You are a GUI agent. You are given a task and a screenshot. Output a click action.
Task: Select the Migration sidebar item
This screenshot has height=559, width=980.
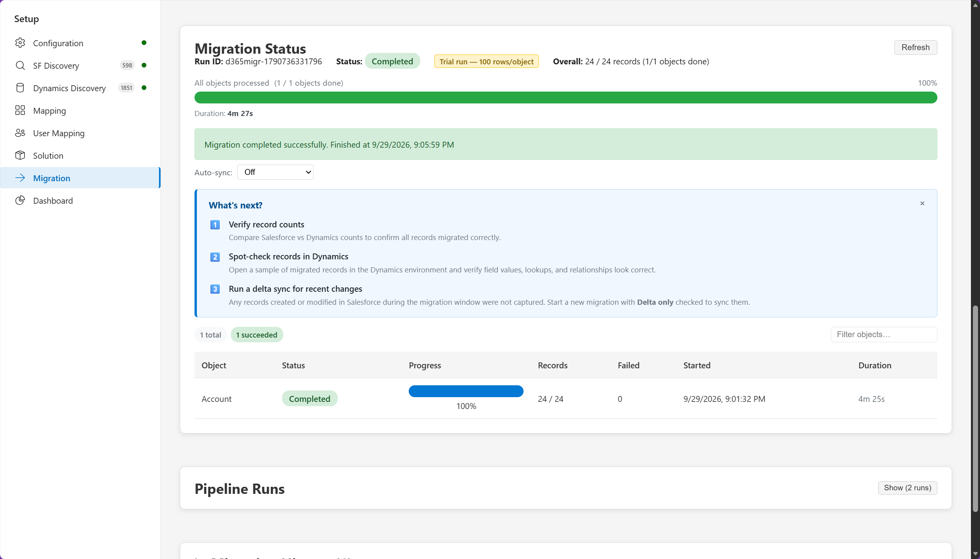coord(80,178)
